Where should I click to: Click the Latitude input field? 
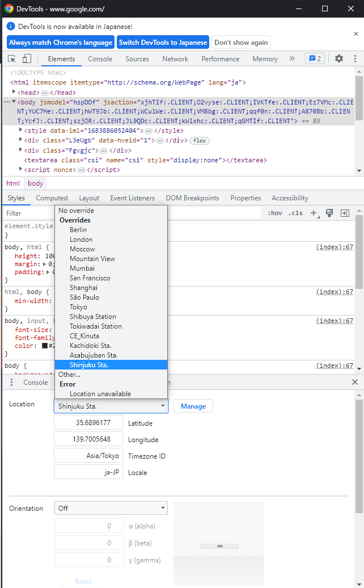coord(88,423)
